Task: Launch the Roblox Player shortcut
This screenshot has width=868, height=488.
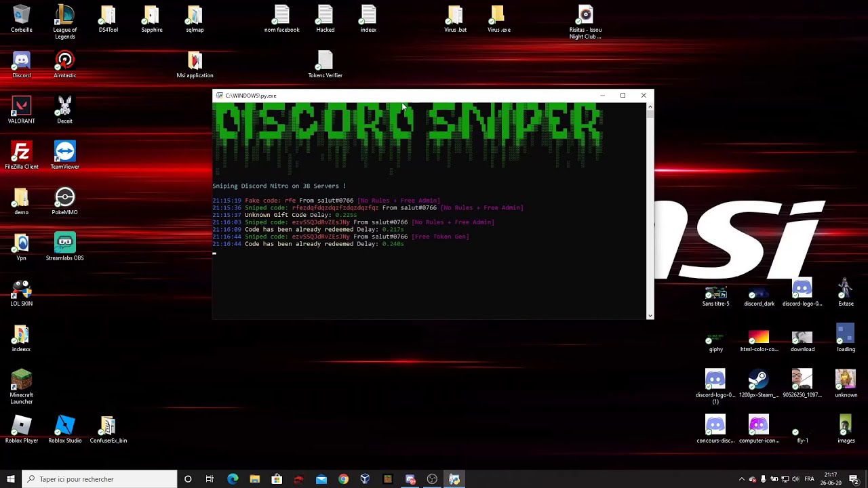Action: click(x=21, y=429)
